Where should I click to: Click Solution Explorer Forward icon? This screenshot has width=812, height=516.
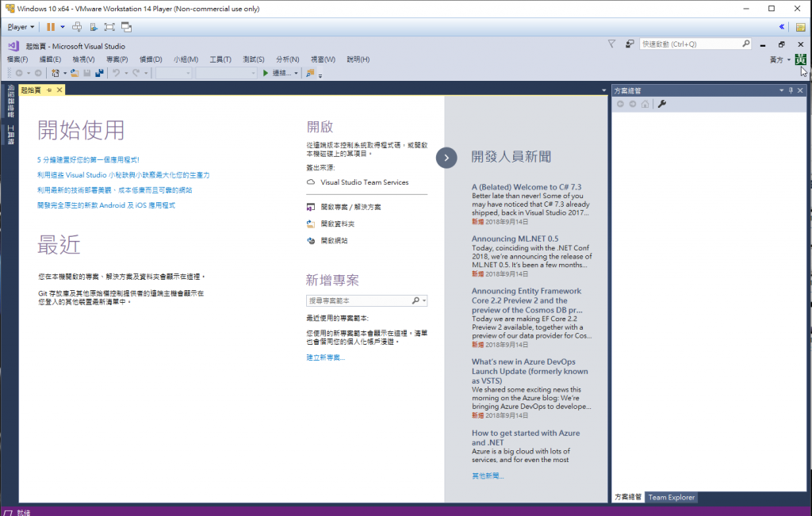coord(632,104)
